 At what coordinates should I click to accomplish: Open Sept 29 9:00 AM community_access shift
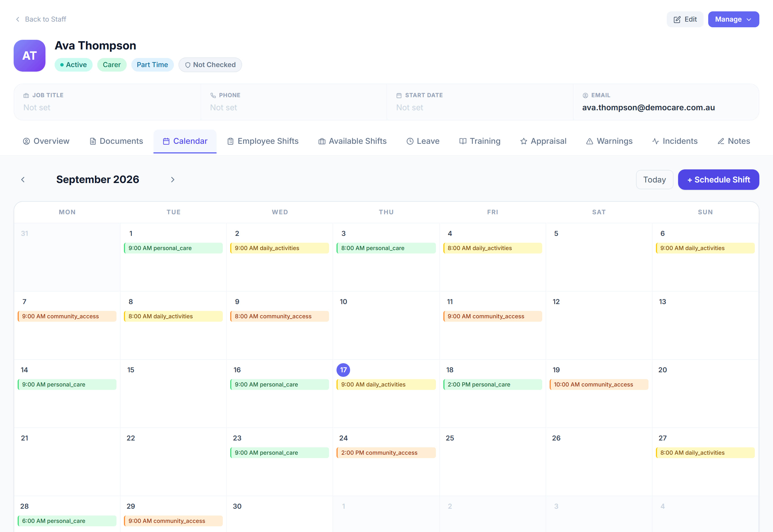[x=173, y=521]
